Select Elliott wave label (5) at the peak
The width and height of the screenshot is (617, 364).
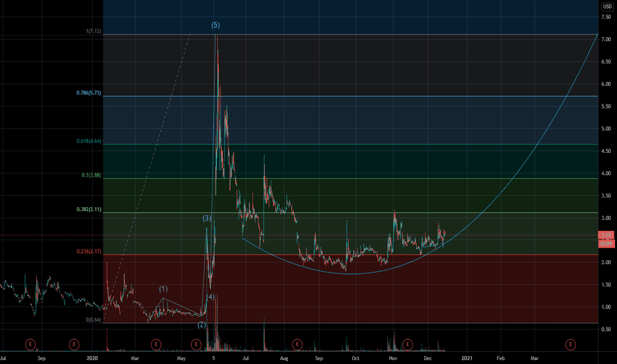point(216,25)
